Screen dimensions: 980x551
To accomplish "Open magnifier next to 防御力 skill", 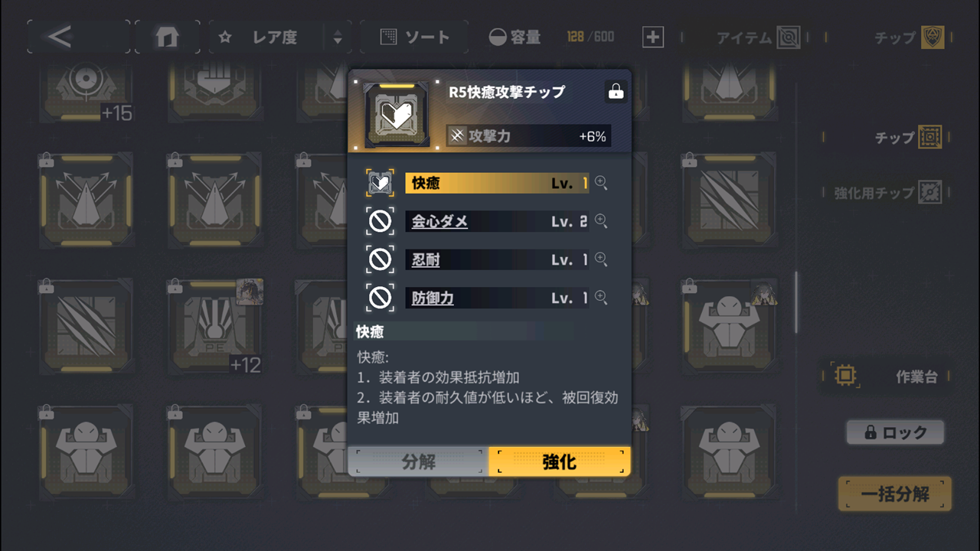I will pyautogui.click(x=601, y=297).
